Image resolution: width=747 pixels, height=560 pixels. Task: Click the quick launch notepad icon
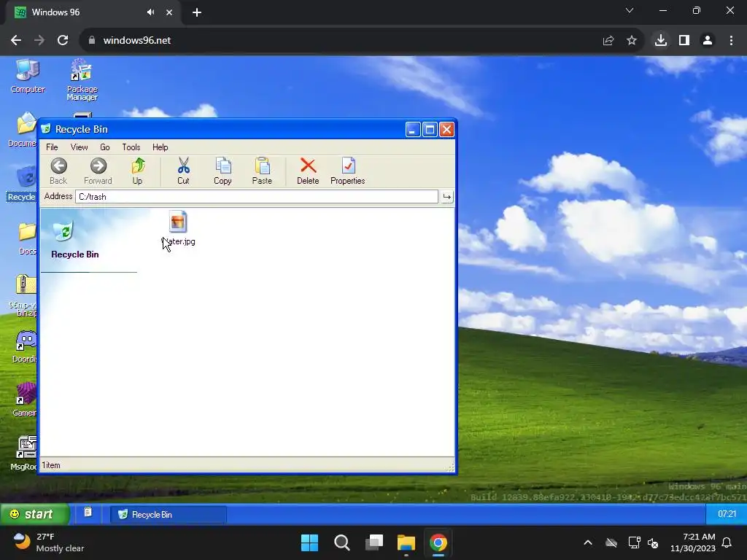click(x=88, y=513)
